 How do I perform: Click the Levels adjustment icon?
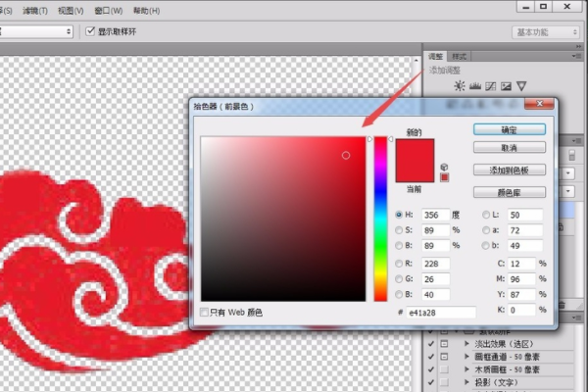[475, 86]
